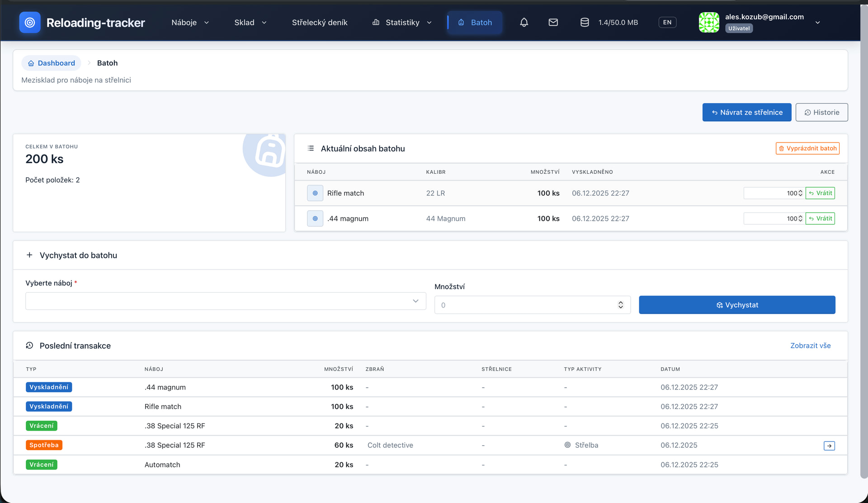Open the Statistiky menu

[x=402, y=22]
